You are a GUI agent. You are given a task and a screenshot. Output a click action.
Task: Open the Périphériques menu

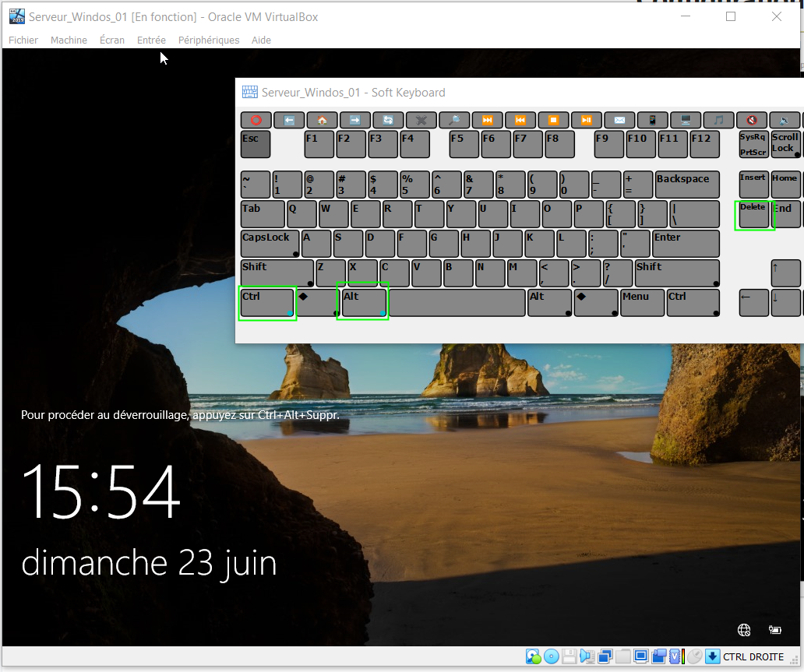click(x=209, y=40)
